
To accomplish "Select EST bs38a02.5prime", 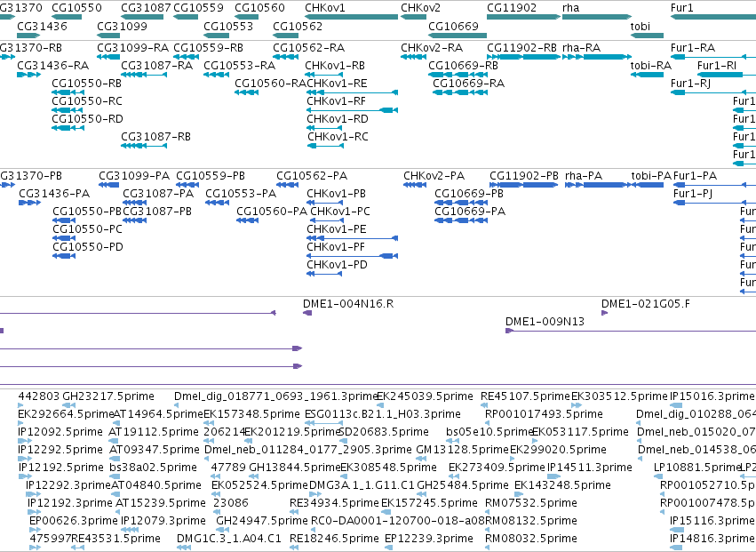I will pyautogui.click(x=115, y=476).
